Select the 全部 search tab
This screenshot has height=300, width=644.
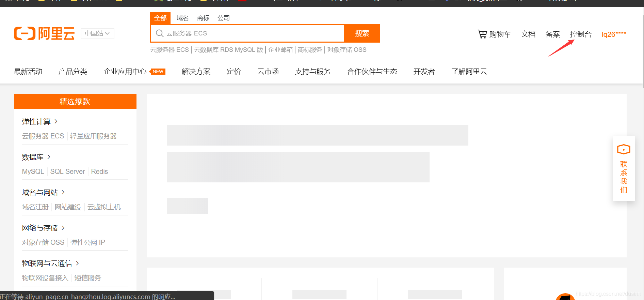click(160, 18)
